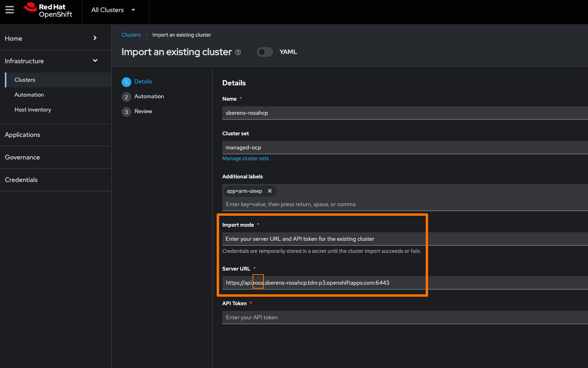Click the Manage cluster sets link
This screenshot has width=588, height=368.
[245, 159]
